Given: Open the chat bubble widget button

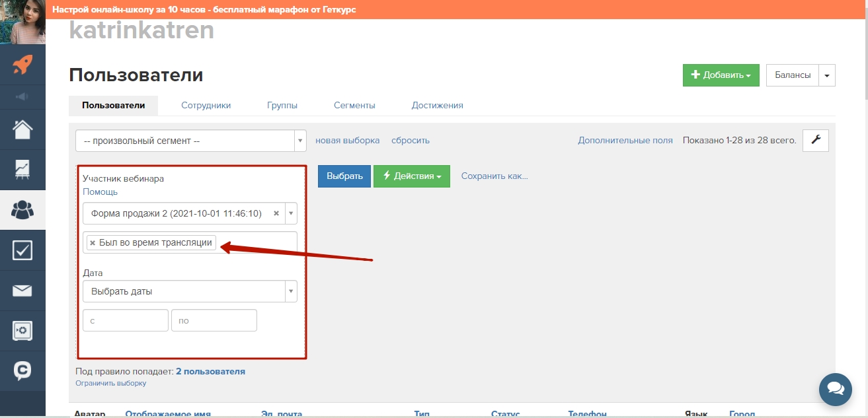Looking at the screenshot, I should (x=835, y=388).
